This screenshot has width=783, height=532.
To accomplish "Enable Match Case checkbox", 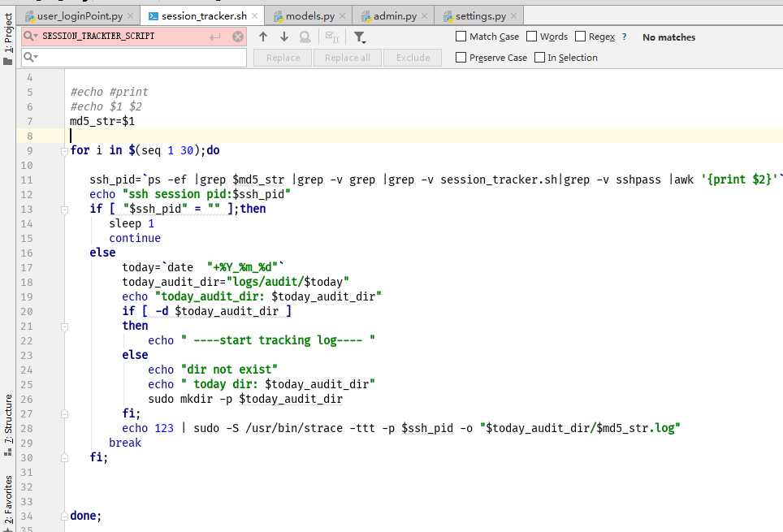I will point(461,37).
